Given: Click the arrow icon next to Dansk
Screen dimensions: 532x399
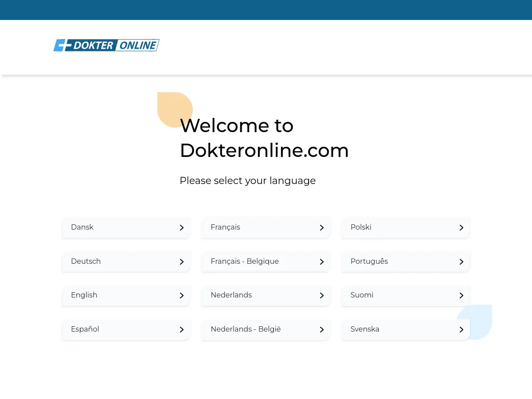Looking at the screenshot, I should 181,227.
